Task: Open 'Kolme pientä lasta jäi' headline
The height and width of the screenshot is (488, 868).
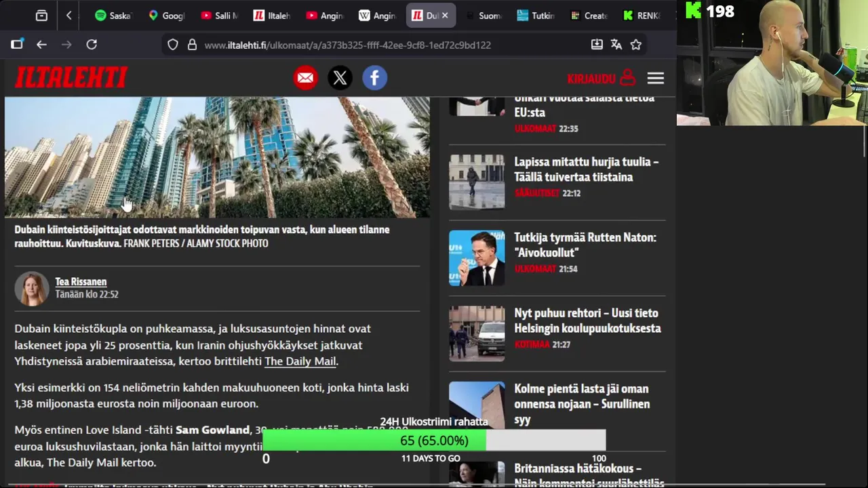Action: click(x=582, y=404)
